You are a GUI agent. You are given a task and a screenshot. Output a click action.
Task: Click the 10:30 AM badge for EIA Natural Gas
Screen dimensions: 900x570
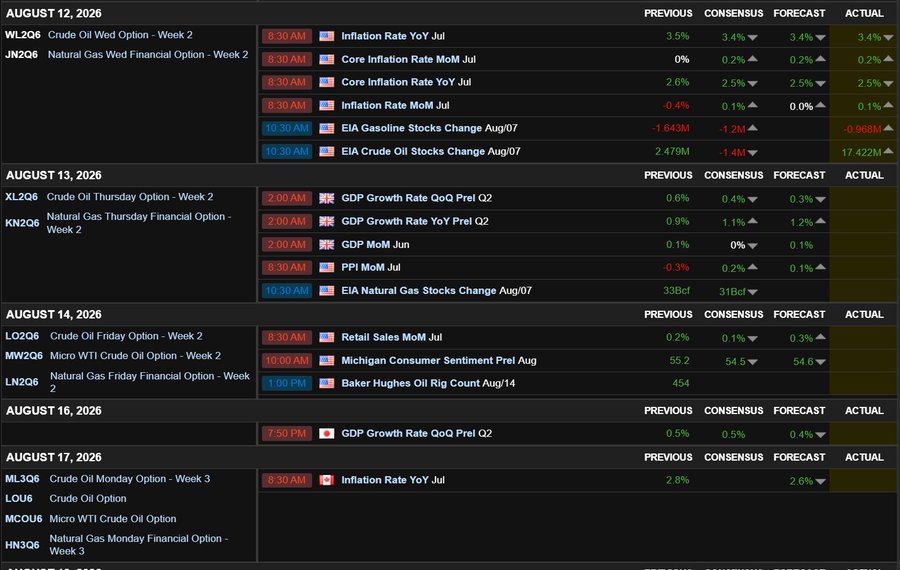[286, 290]
